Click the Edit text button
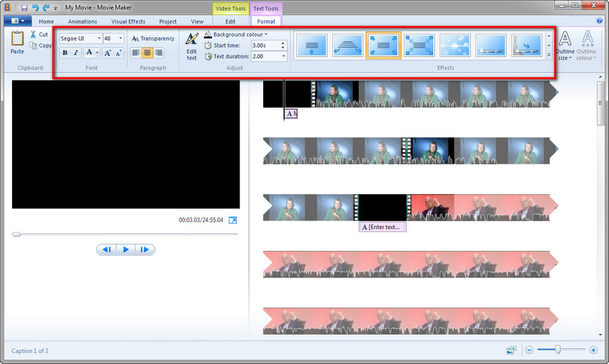The image size is (609, 364). (x=191, y=47)
